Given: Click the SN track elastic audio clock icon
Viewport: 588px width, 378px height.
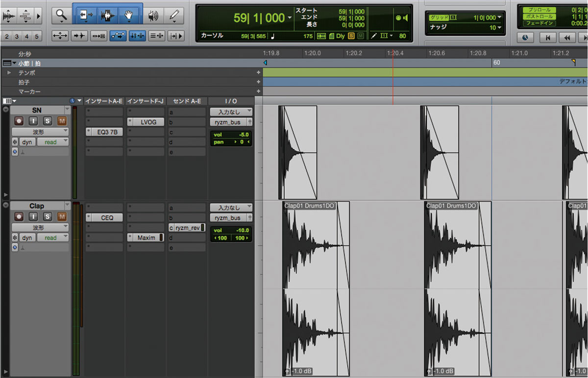Looking at the screenshot, I should (15, 152).
